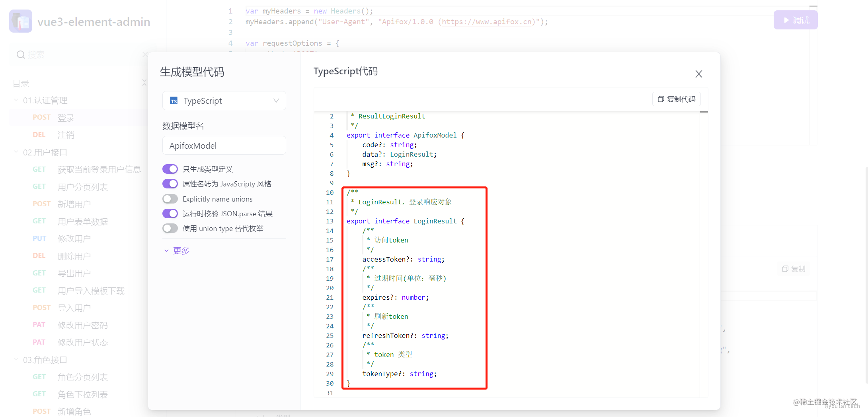Click the 目录 directory heading
The width and height of the screenshot is (868, 417).
point(21,83)
